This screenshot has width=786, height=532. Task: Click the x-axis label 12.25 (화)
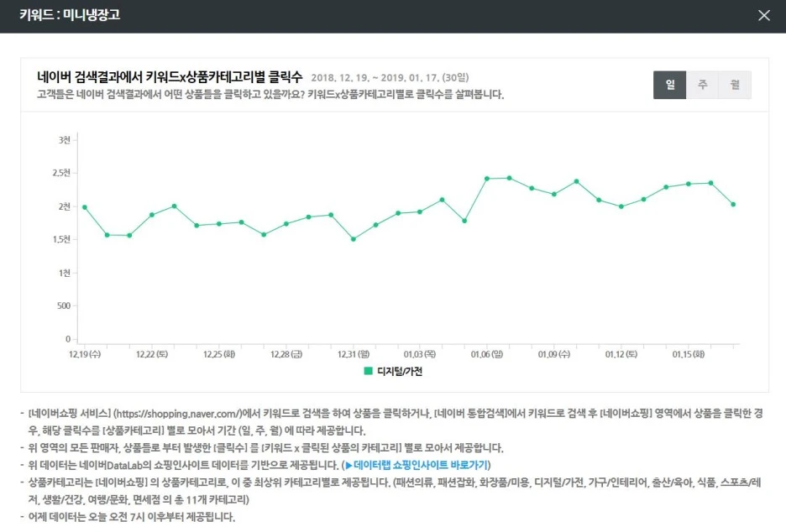[x=217, y=354]
